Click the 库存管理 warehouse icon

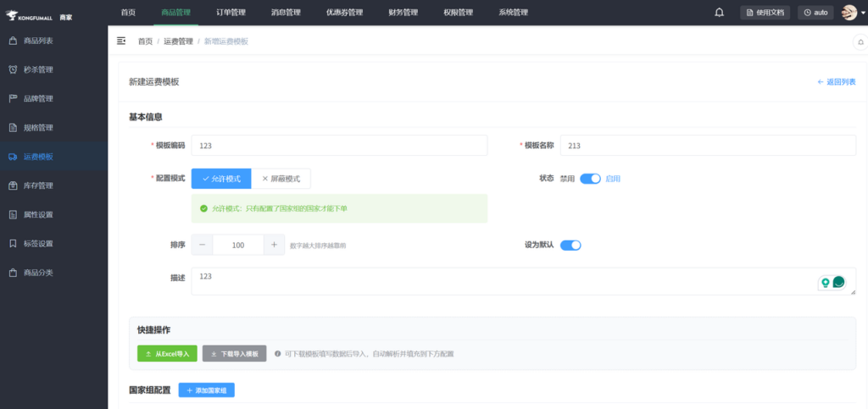tap(13, 185)
